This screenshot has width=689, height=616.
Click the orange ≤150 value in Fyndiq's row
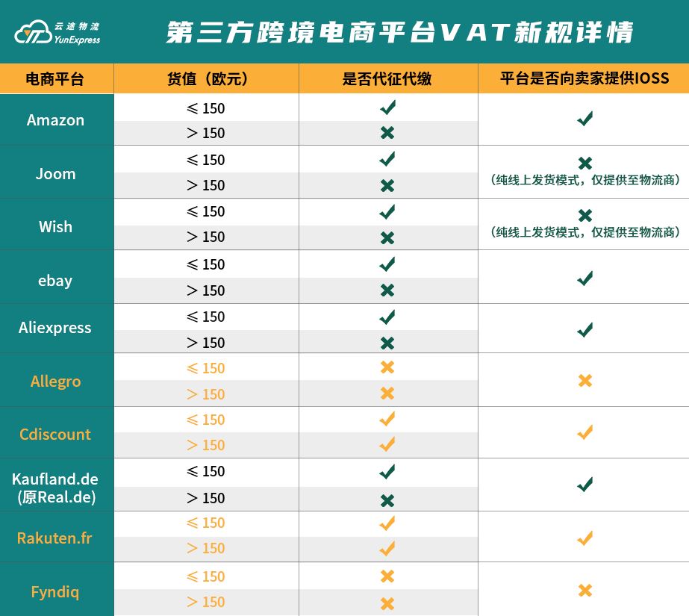click(x=205, y=576)
